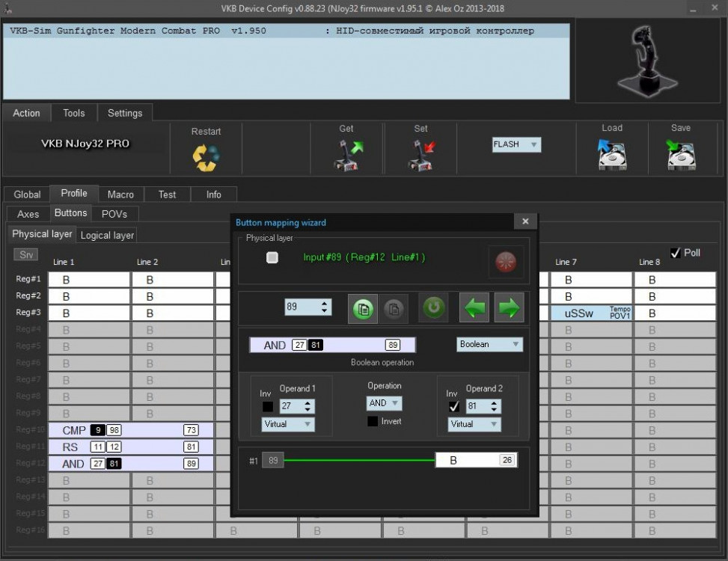Click the green refresh icon in wizard
Viewport: 728px width, 561px height.
coord(433,308)
